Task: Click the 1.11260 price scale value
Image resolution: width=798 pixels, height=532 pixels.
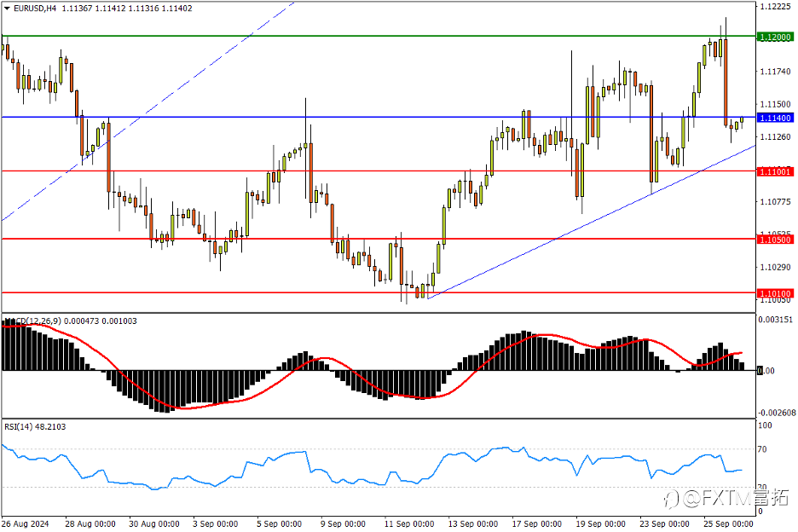Action: [x=775, y=137]
